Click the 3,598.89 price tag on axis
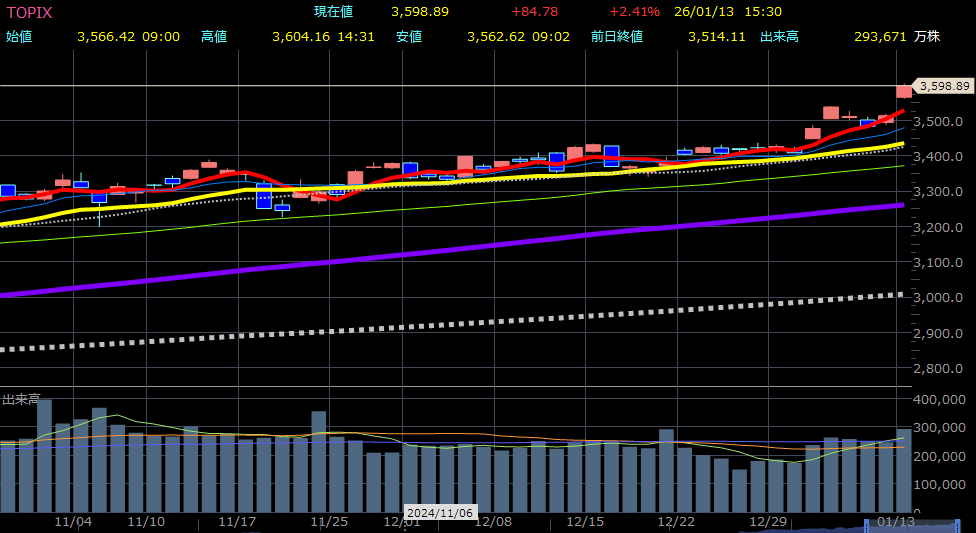Screen dimensions: 976x533 pos(944,87)
